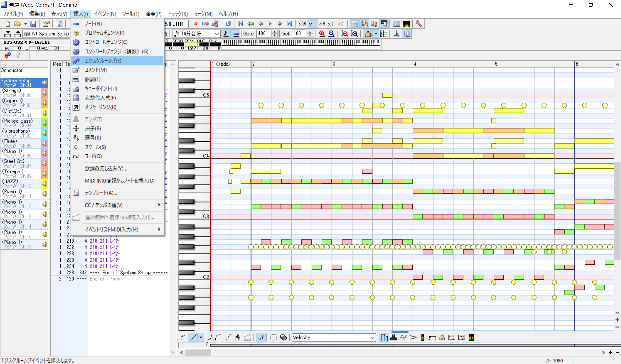Toggle x3 playback speed

coord(341,24)
